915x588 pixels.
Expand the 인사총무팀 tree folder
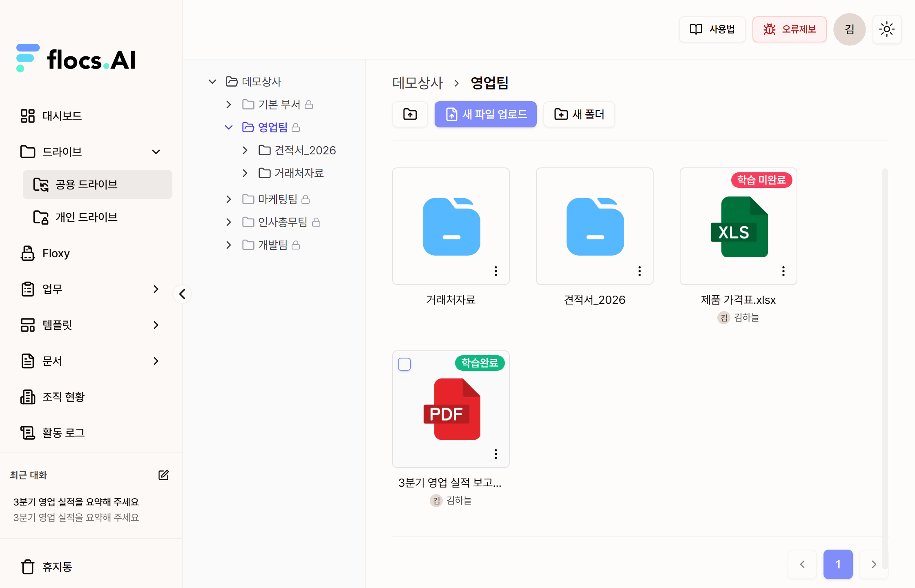(x=229, y=222)
